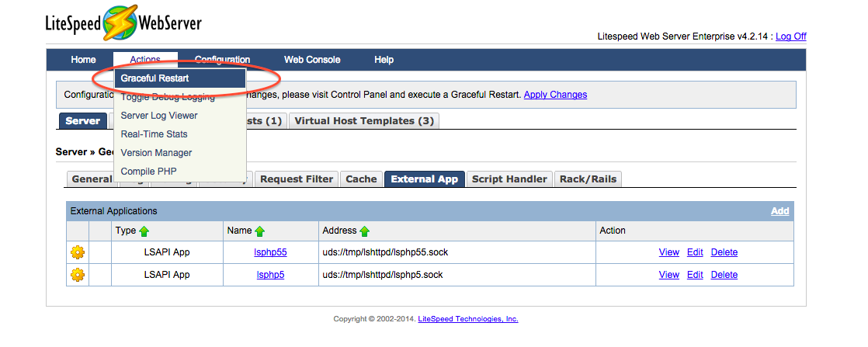Edit the lsphp55 external app
The image size is (868, 347).
tap(695, 252)
